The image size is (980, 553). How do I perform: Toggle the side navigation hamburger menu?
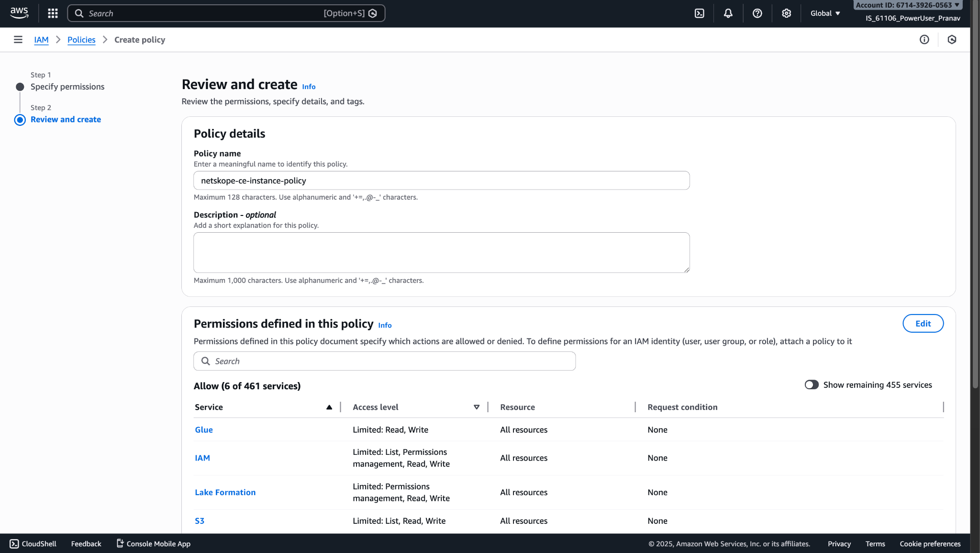click(18, 40)
